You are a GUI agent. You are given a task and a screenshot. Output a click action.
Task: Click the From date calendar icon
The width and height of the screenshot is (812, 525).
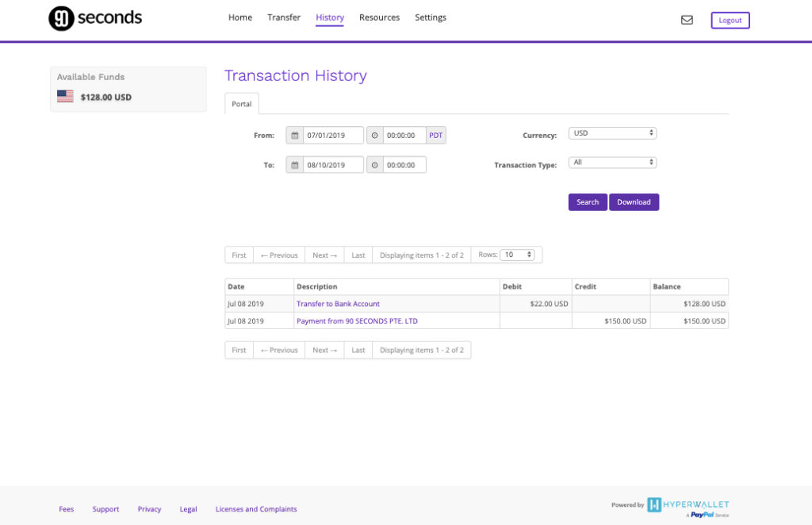[x=294, y=136]
